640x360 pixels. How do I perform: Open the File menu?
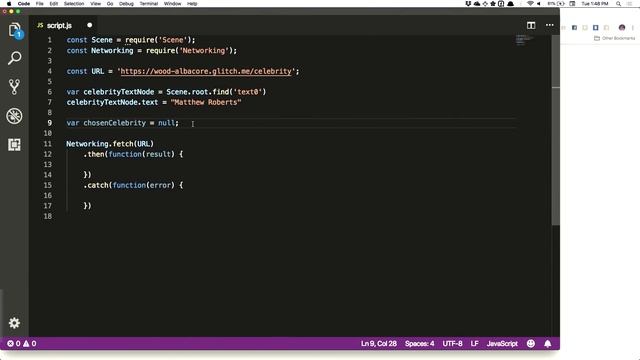coord(40,4)
